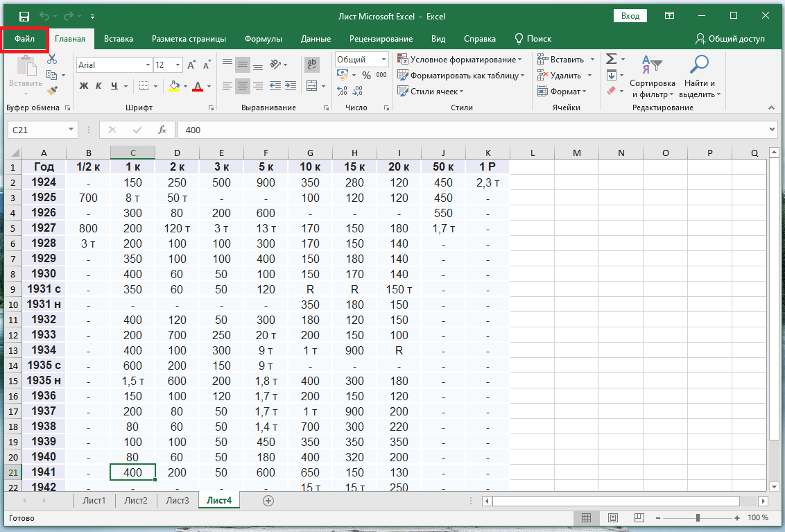Switch to Page Layout view icon
785x532 pixels.
[613, 517]
